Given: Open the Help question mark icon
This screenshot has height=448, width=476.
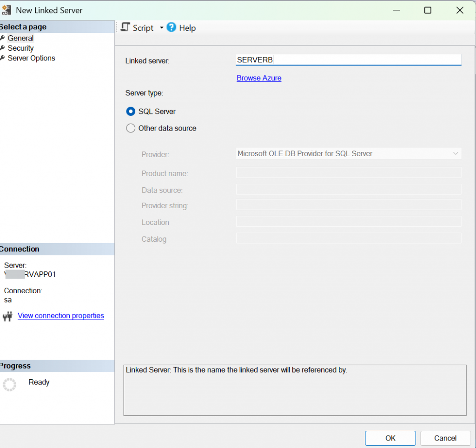Looking at the screenshot, I should click(x=172, y=27).
